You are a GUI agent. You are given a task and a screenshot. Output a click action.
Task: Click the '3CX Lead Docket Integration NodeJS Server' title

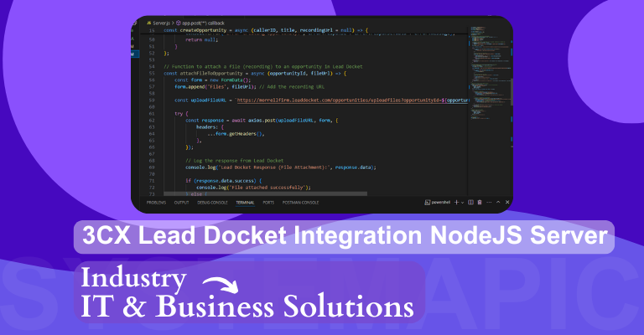click(x=344, y=236)
